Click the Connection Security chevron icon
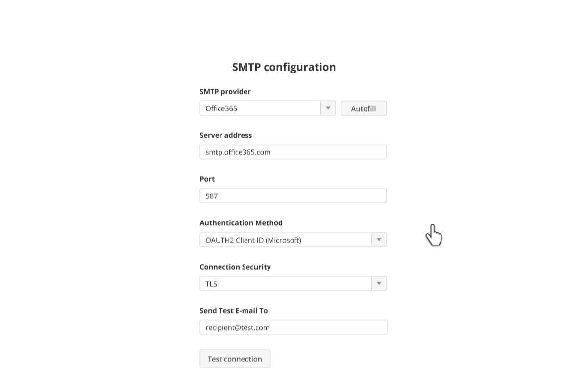 379,283
